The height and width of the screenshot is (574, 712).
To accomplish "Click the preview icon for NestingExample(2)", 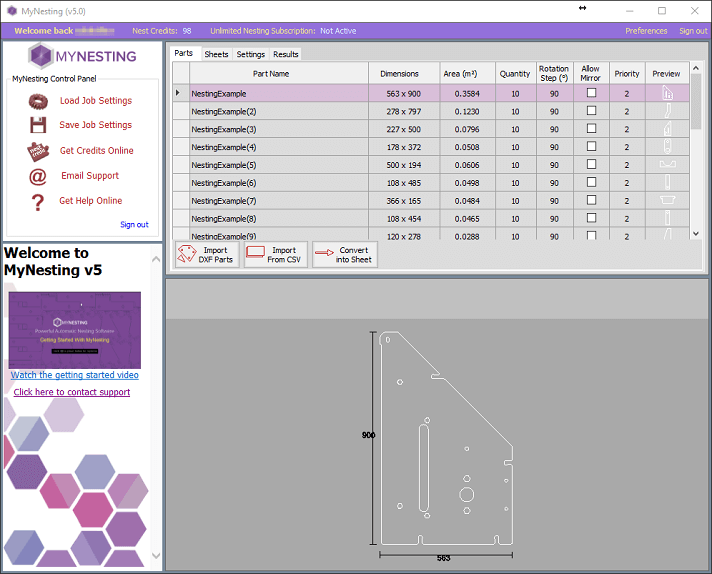I will [x=668, y=111].
